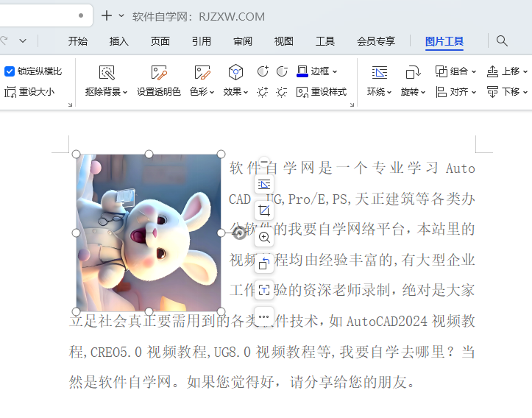Select the 抠除背景 tool icon
Image resolution: width=532 pixels, height=418 pixels.
pyautogui.click(x=107, y=72)
